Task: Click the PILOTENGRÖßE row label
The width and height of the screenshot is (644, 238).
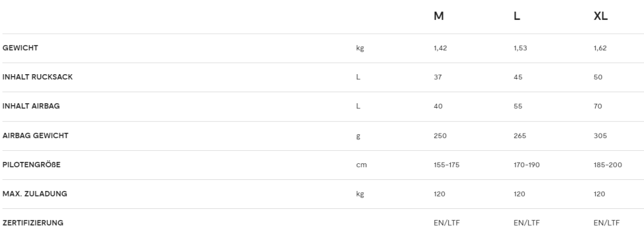Action: [x=31, y=164]
